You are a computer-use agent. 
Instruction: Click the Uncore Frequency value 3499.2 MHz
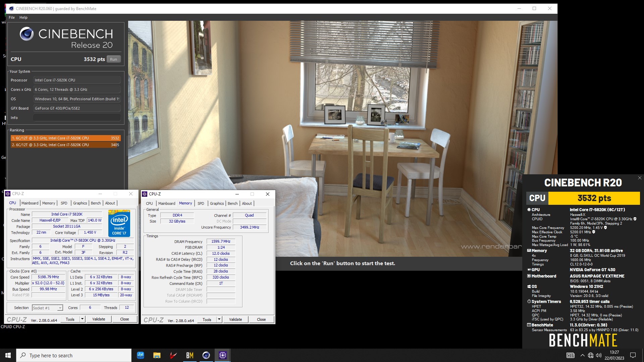tap(250, 227)
